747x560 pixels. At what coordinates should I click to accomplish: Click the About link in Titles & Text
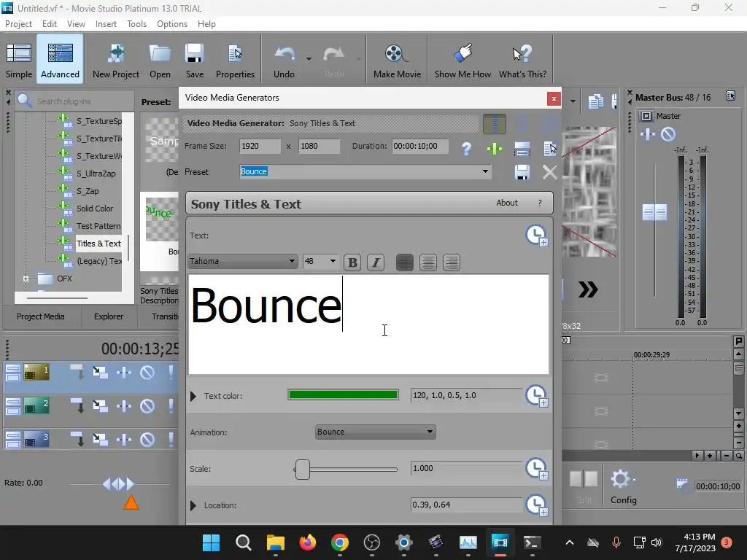click(x=507, y=203)
